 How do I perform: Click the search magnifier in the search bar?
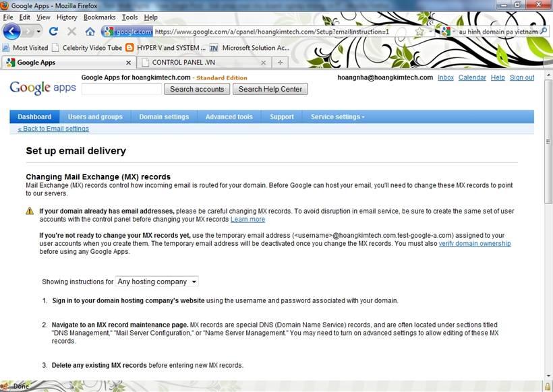click(544, 32)
